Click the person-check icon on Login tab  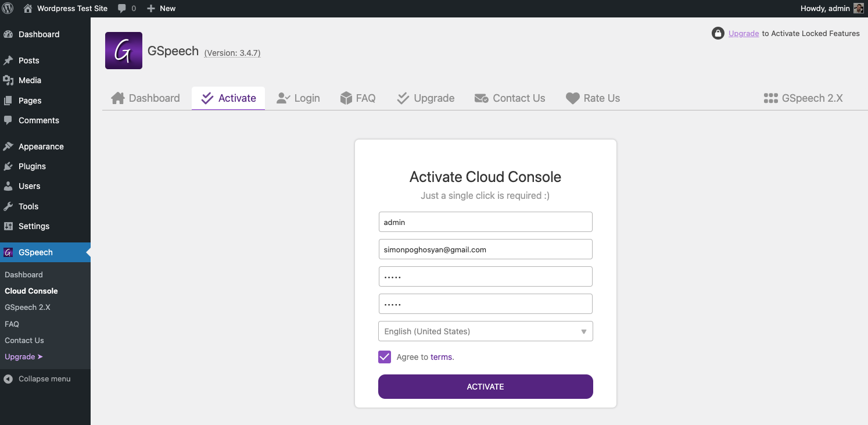click(x=284, y=98)
